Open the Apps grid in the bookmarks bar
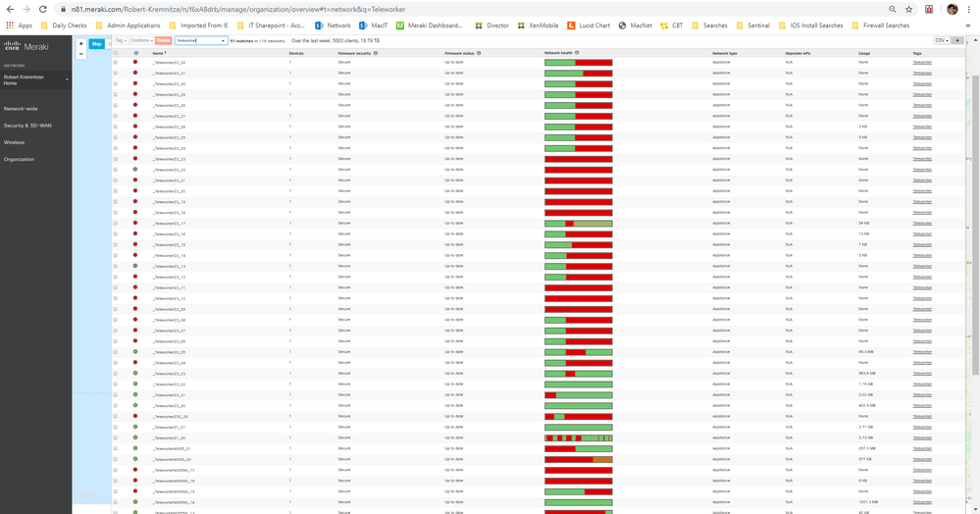 pos(19,26)
